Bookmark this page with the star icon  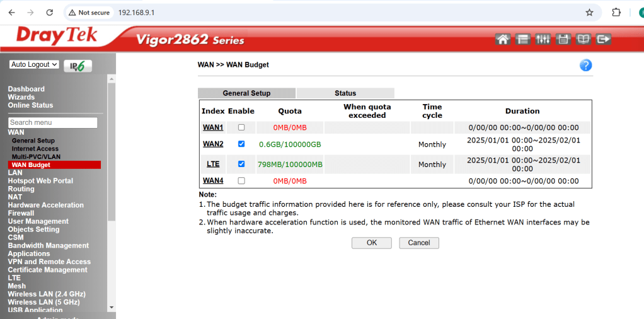tap(589, 13)
